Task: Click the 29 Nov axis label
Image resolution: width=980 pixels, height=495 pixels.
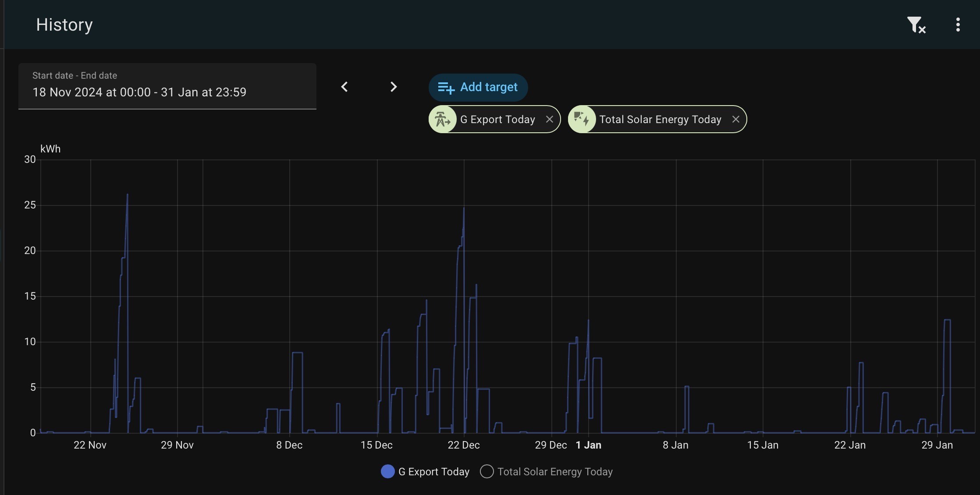Action: tap(177, 445)
